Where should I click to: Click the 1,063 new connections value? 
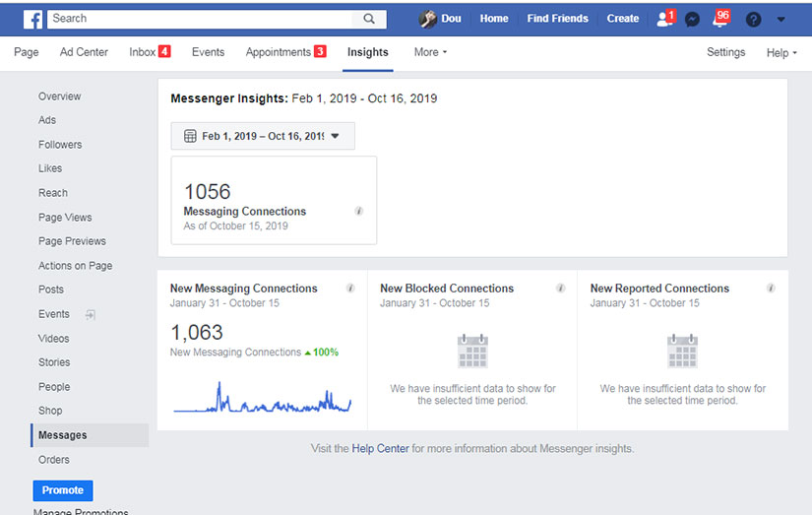point(197,332)
